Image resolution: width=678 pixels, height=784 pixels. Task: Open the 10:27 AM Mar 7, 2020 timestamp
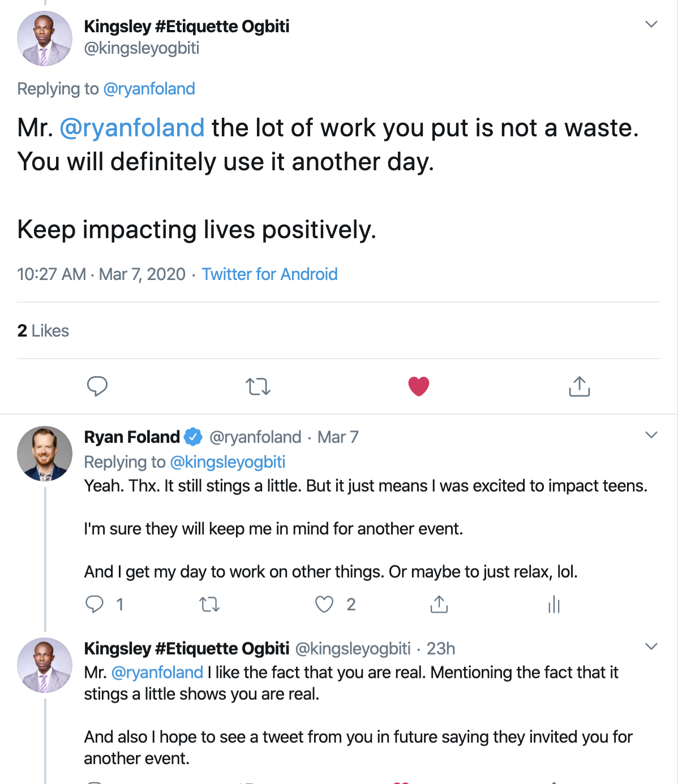(x=101, y=274)
